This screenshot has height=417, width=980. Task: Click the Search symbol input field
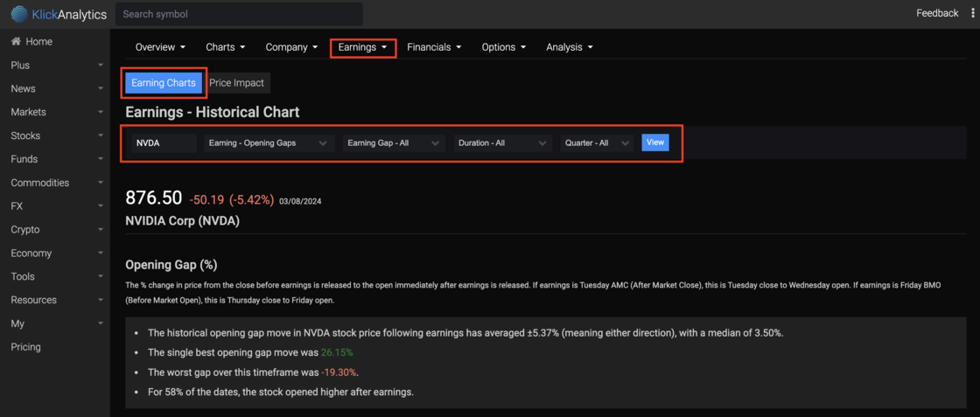(x=240, y=14)
